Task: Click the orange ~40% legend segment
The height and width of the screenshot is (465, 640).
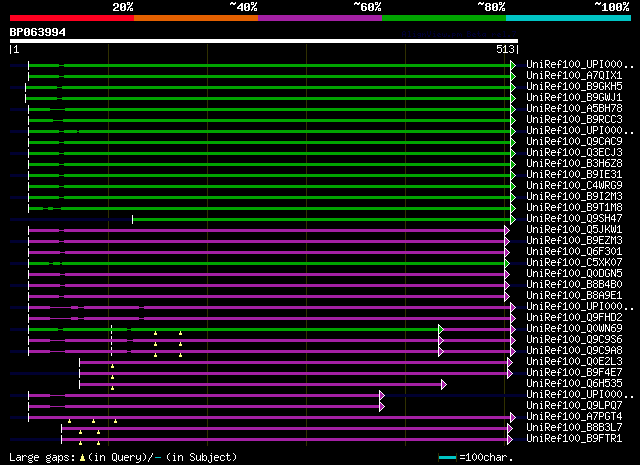Action: pos(196,18)
